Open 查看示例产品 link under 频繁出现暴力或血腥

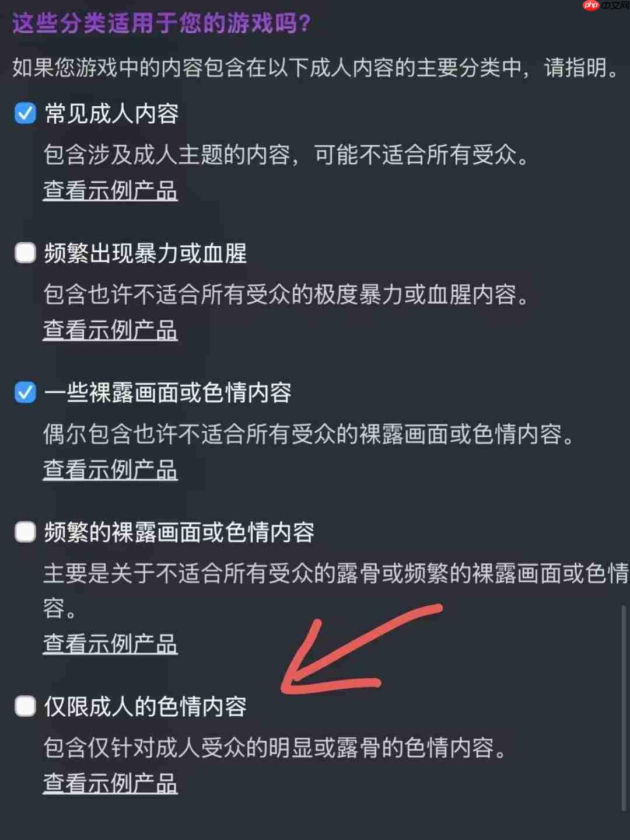pyautogui.click(x=110, y=330)
